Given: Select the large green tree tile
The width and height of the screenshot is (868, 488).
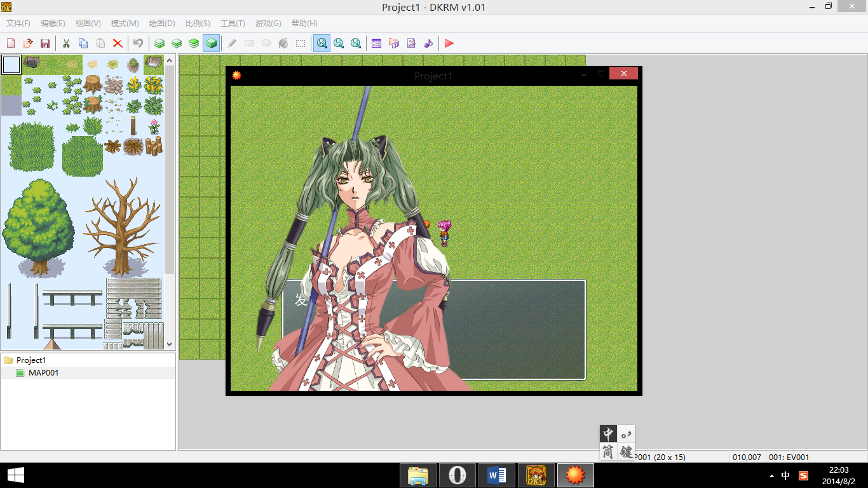Looking at the screenshot, I should (x=38, y=227).
